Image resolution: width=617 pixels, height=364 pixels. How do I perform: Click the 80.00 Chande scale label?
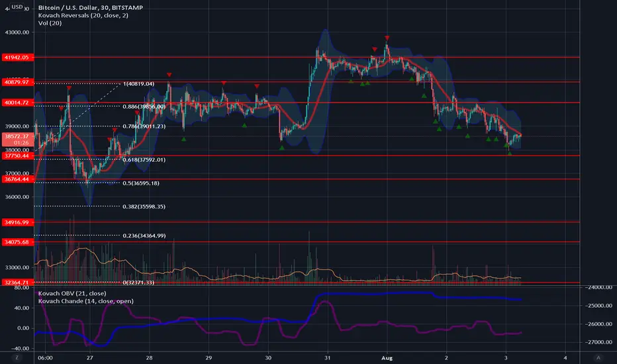pyautogui.click(x=22, y=288)
